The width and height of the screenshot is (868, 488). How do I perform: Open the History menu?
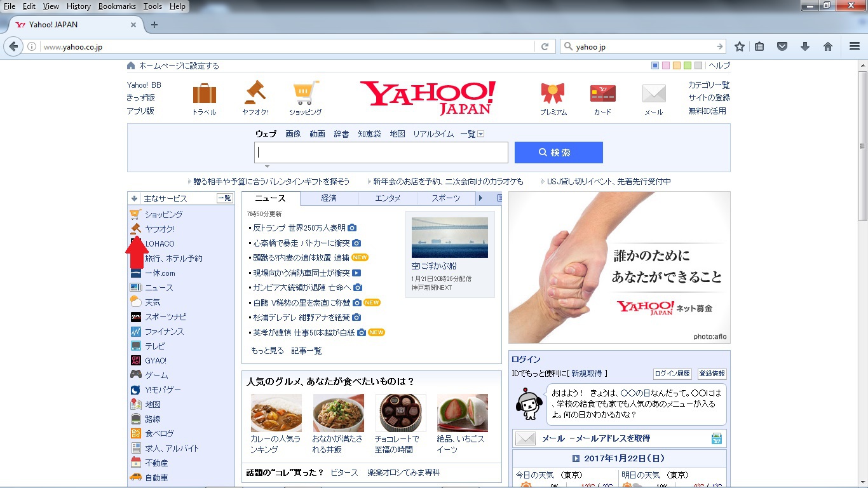coord(78,6)
